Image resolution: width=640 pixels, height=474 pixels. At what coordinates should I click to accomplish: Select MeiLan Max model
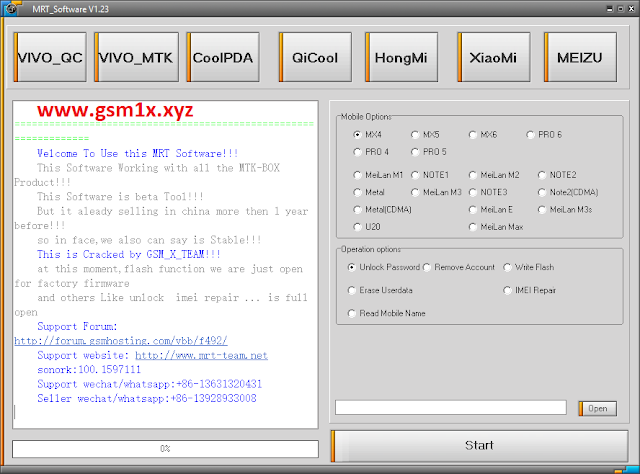(473, 227)
